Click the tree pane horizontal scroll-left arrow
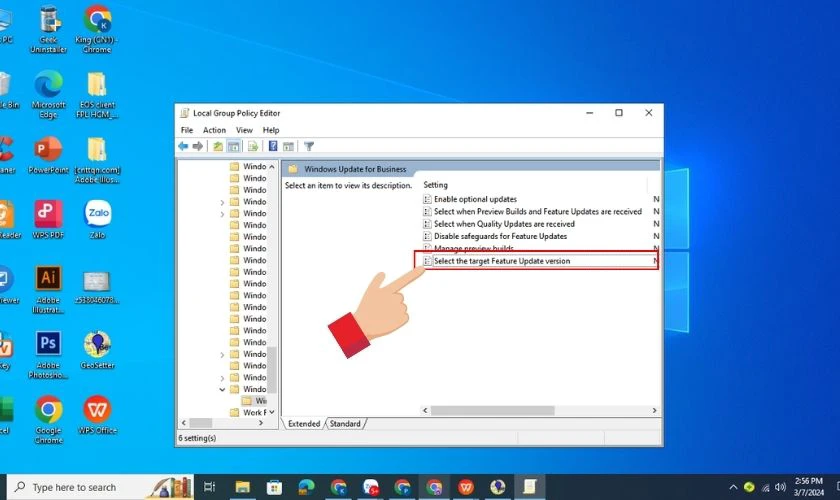The image size is (840, 500). coord(184,423)
